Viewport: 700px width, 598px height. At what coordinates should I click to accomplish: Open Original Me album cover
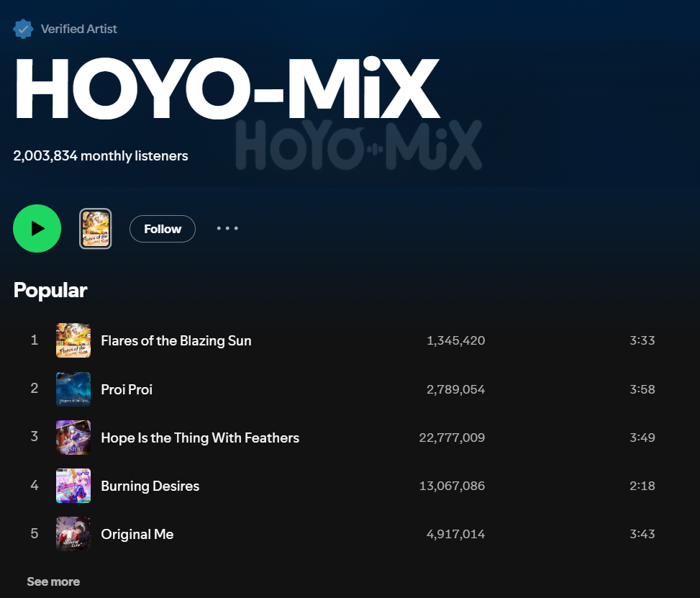73,534
